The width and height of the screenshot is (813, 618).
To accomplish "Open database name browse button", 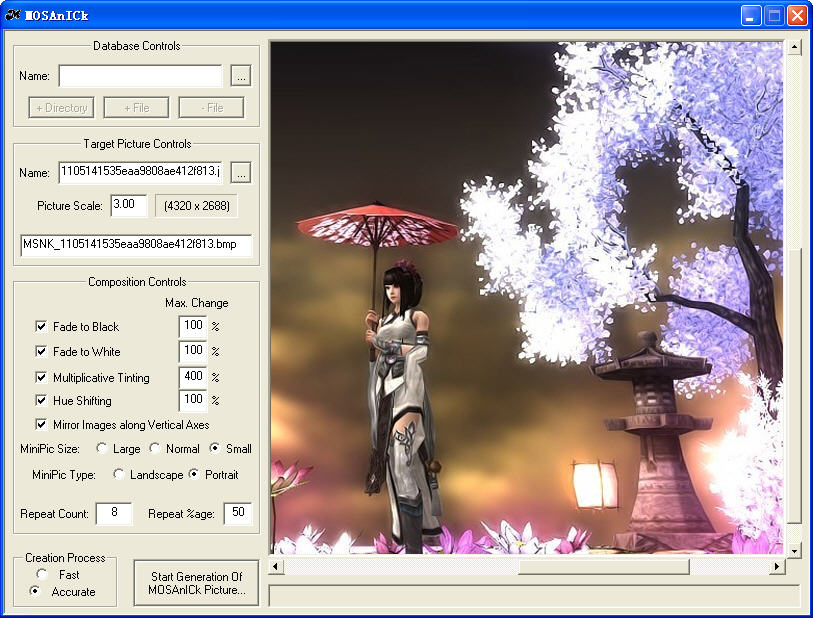I will coord(241,76).
